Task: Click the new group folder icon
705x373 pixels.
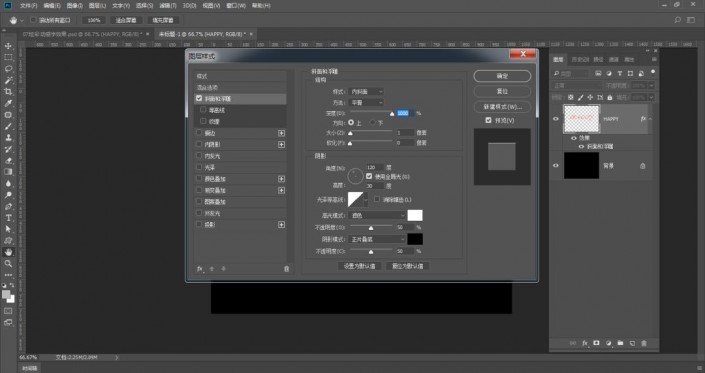Action: click(x=620, y=343)
